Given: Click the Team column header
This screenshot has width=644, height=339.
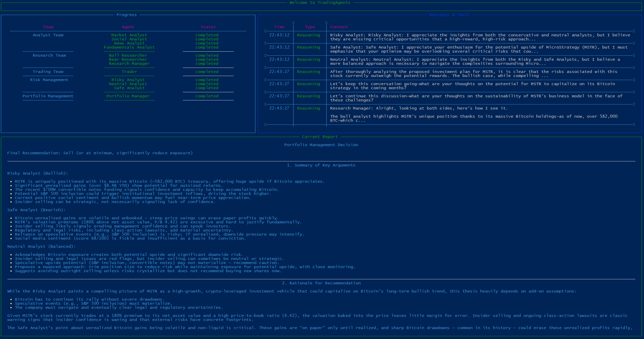Looking at the screenshot, I should [48, 27].
